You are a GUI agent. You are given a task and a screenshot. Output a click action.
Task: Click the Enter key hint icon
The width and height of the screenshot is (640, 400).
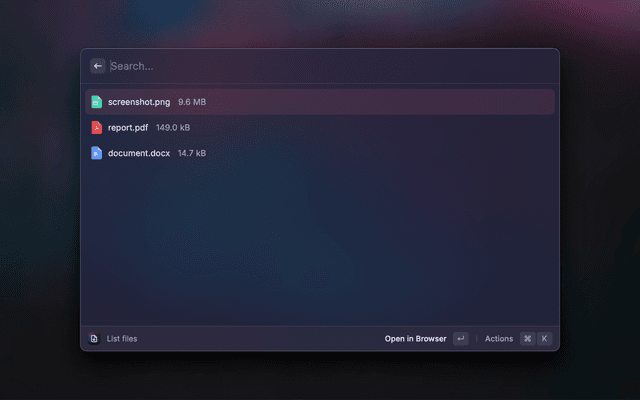pyautogui.click(x=460, y=338)
